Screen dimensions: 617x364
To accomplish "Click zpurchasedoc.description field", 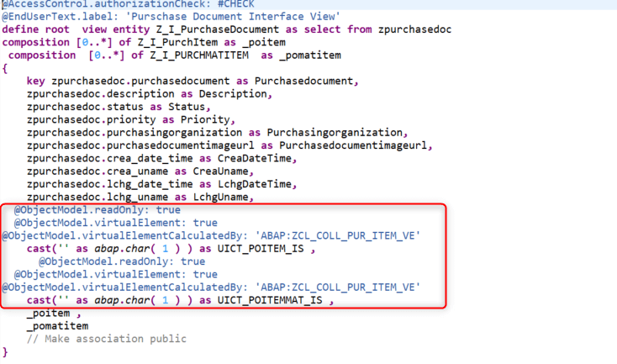I will 100,94.
